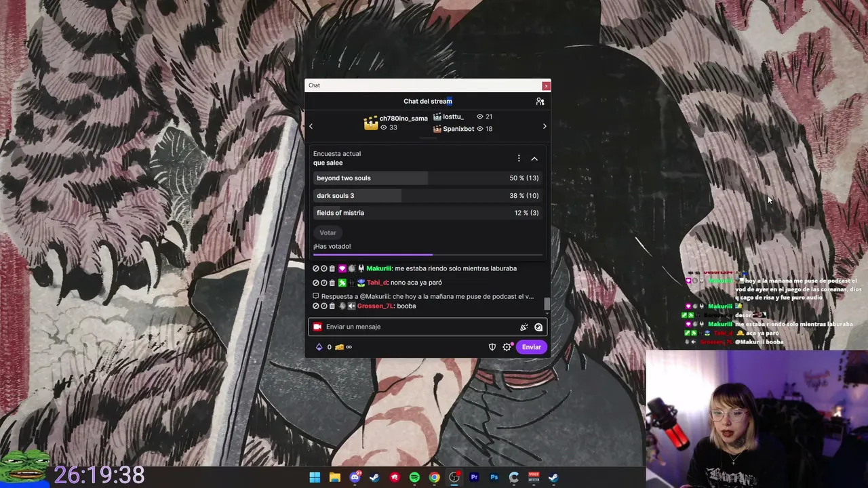Open moderation shield tools icon
868x488 pixels.
pyautogui.click(x=492, y=347)
